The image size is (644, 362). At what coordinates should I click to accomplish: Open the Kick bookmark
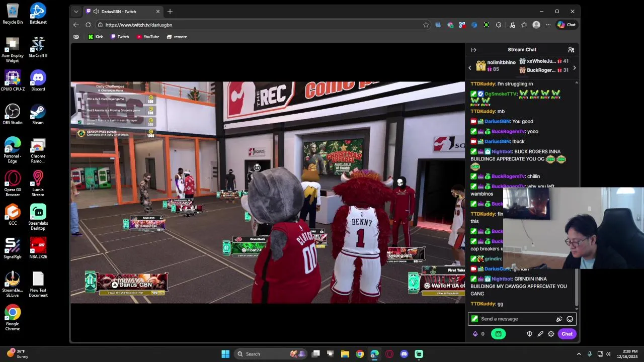pos(96,37)
